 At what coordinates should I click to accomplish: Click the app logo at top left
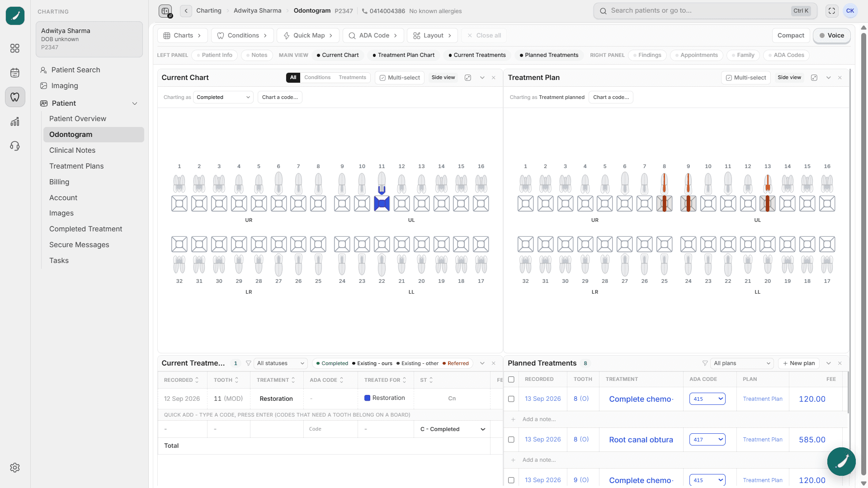click(x=15, y=16)
